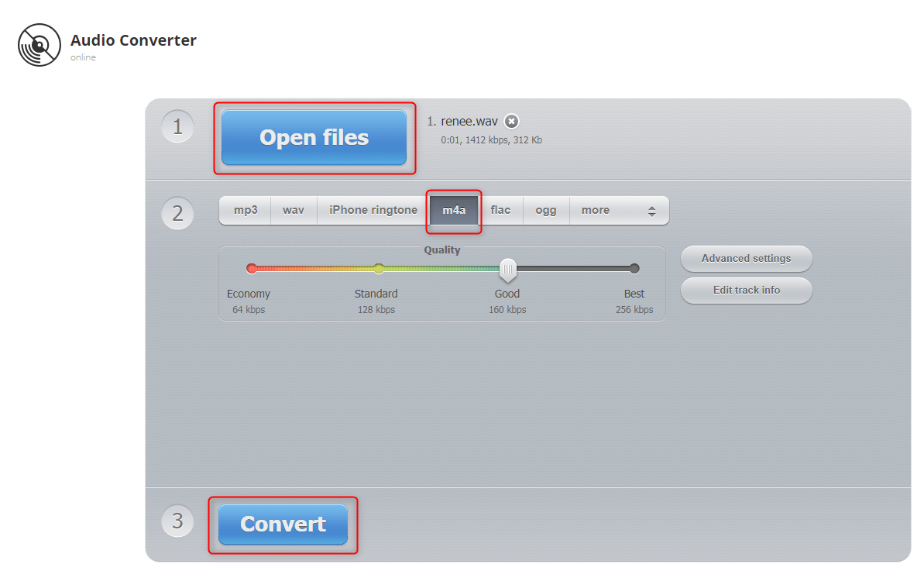Click the 'online' subtitle under the title

tap(83, 57)
